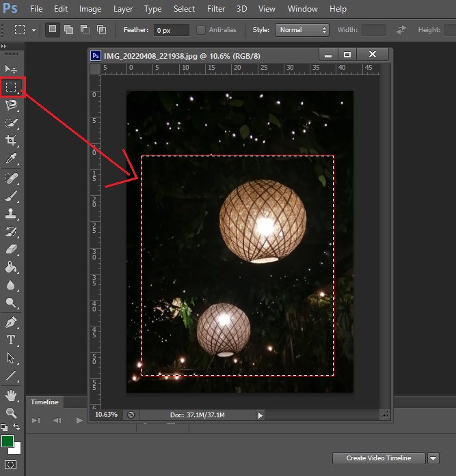Screen dimensions: 456x476
Task: Choose New selection mode
Action: click(53, 29)
